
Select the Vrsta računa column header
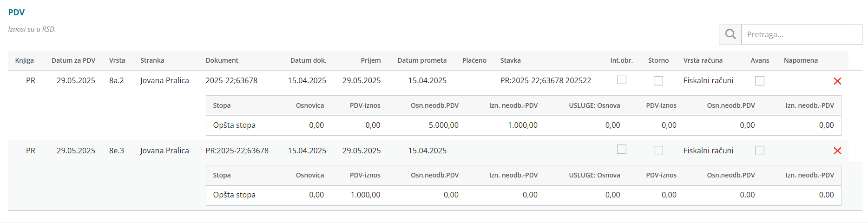(703, 60)
